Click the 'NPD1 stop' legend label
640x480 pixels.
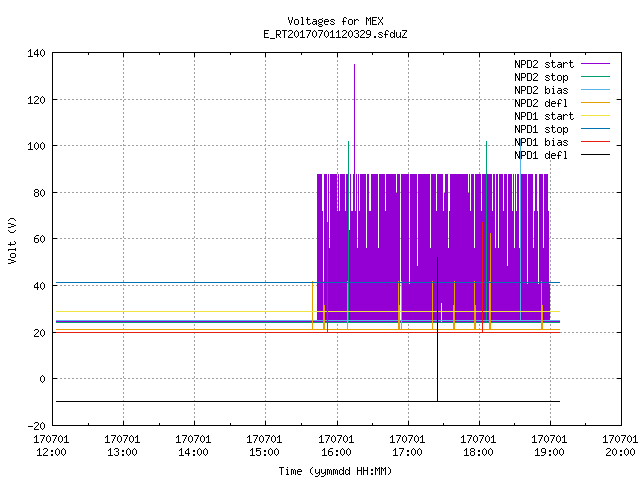click(541, 129)
